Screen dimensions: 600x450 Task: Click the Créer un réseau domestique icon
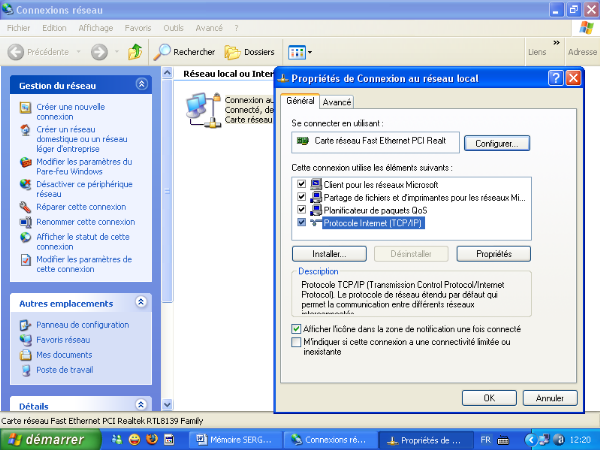click(25, 130)
